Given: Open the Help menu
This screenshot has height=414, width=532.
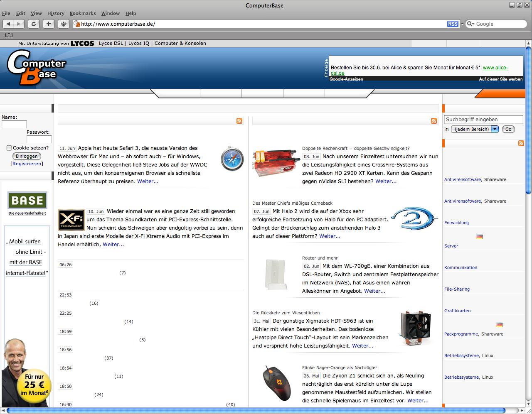Looking at the screenshot, I should [x=131, y=13].
